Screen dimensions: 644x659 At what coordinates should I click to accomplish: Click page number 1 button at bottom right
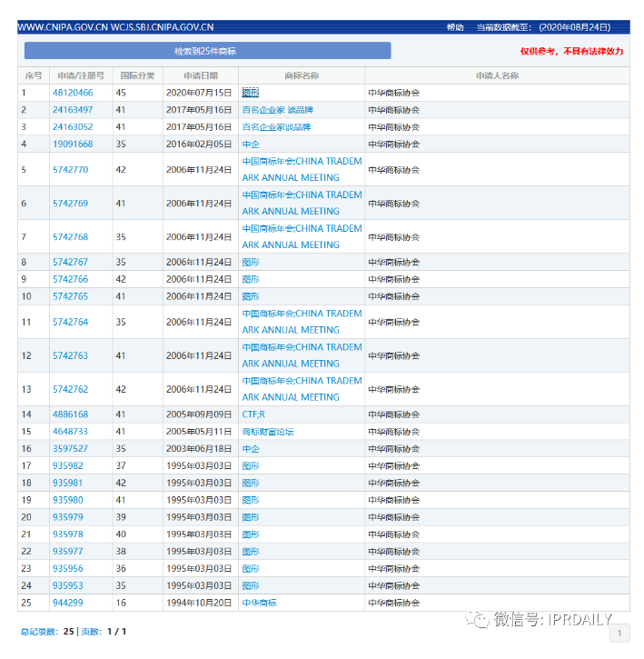(x=619, y=634)
